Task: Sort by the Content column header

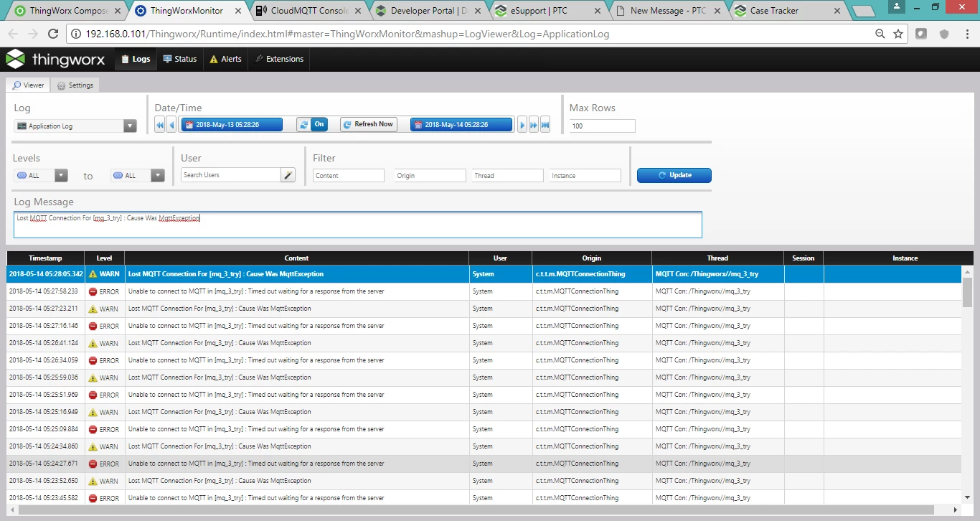Action: (x=296, y=258)
